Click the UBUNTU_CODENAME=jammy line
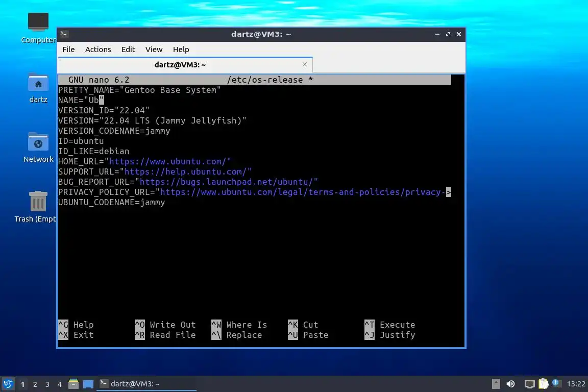Image resolution: width=588 pixels, height=392 pixels. (111, 202)
